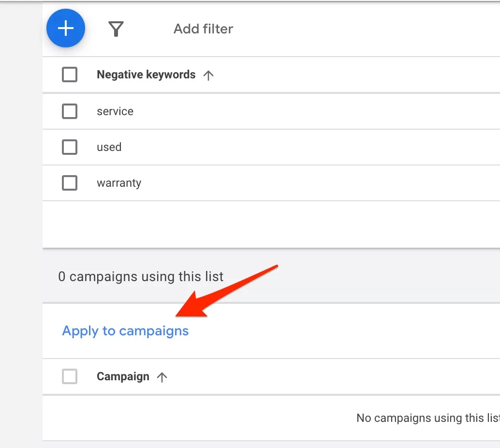Select the service keyword text
The height and width of the screenshot is (448, 500).
115,111
